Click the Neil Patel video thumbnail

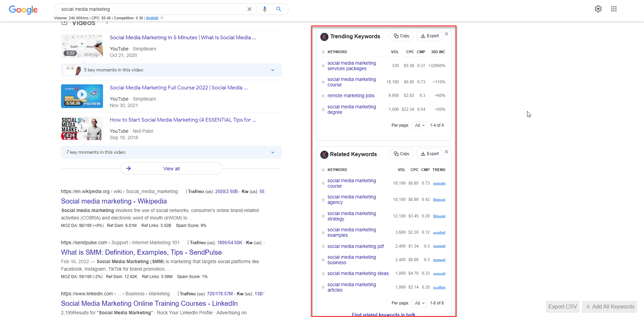[82, 128]
